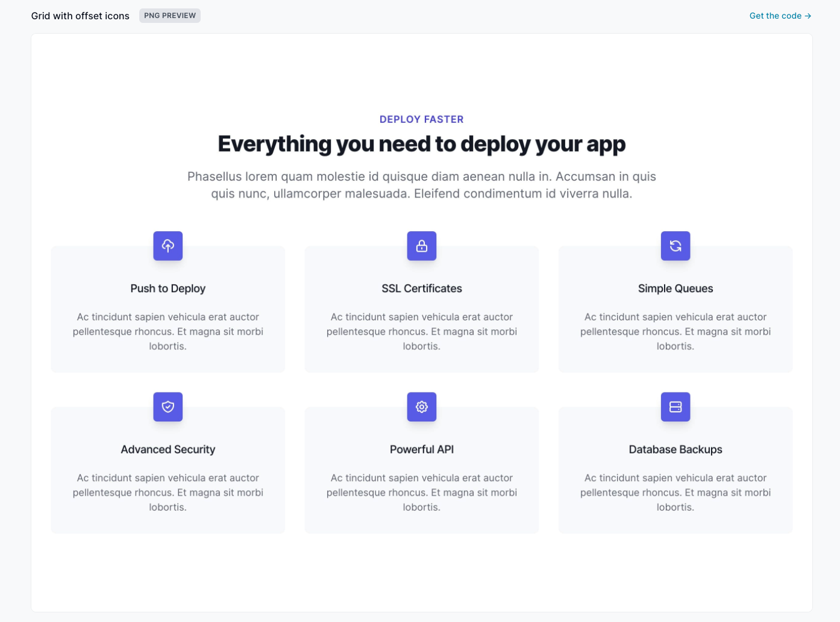This screenshot has height=622, width=840.
Task: Click the Database Backups card title
Action: 675,449
